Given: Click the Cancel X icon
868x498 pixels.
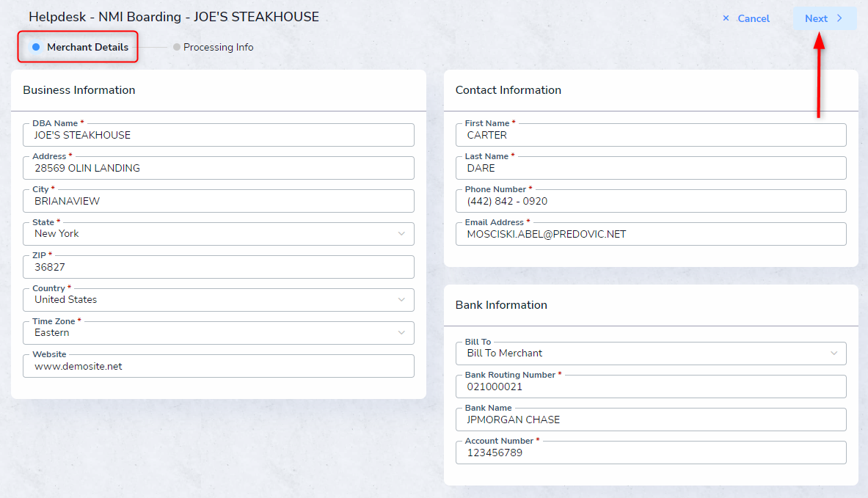Looking at the screenshot, I should [726, 18].
